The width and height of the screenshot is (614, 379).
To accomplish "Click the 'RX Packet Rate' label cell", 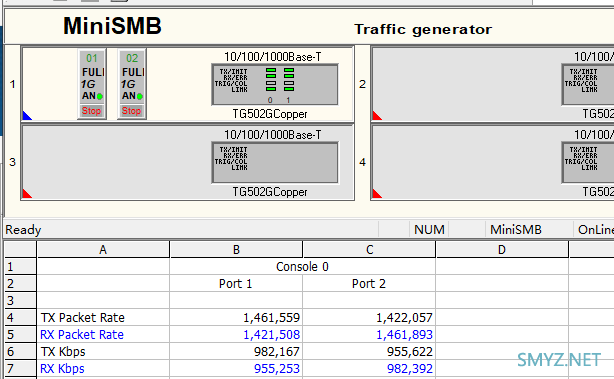I will pyautogui.click(x=103, y=334).
